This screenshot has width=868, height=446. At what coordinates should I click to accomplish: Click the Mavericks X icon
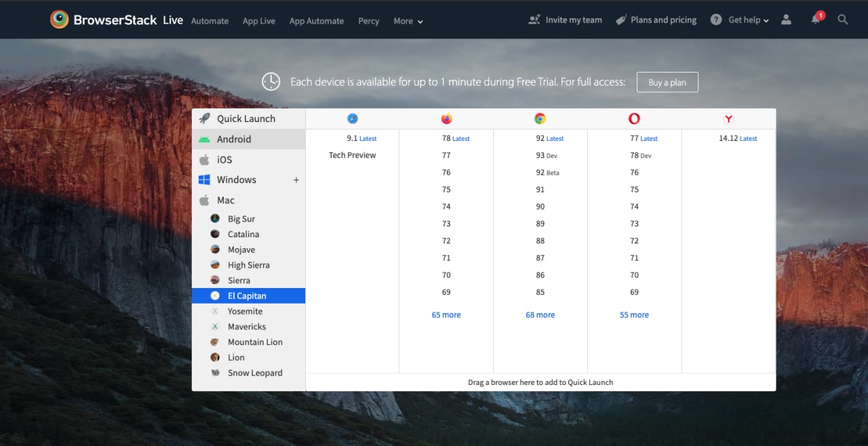(x=215, y=326)
